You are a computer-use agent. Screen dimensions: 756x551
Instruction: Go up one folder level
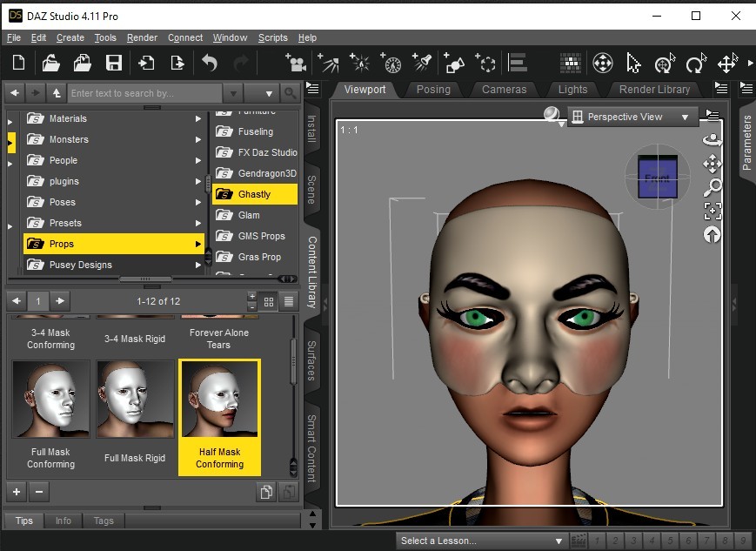pyautogui.click(x=57, y=92)
